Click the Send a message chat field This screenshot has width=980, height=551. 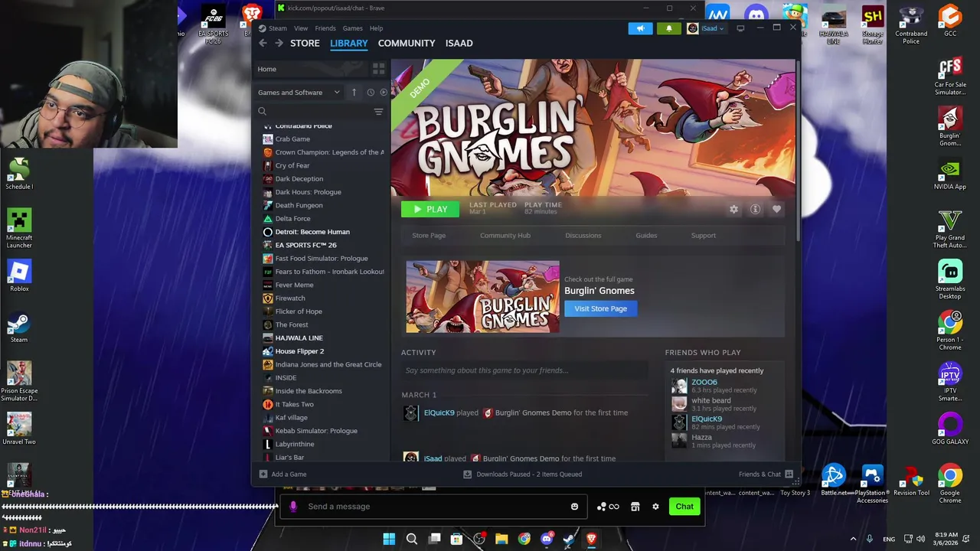pyautogui.click(x=433, y=507)
